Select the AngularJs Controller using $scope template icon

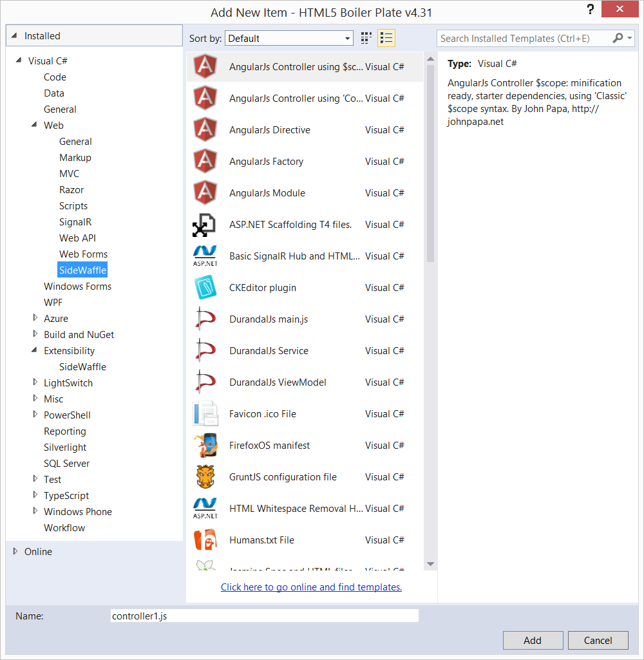click(x=205, y=66)
